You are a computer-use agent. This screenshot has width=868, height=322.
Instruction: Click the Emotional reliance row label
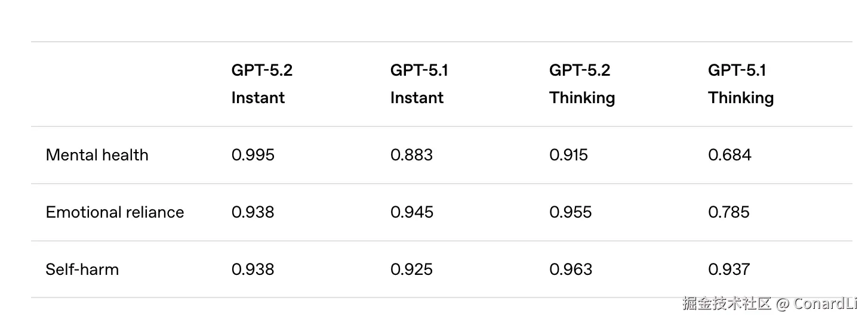coord(115,212)
